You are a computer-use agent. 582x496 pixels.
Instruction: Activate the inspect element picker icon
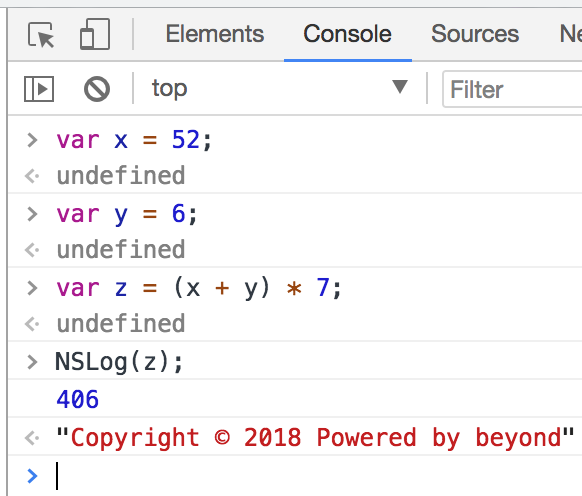pyautogui.click(x=41, y=35)
